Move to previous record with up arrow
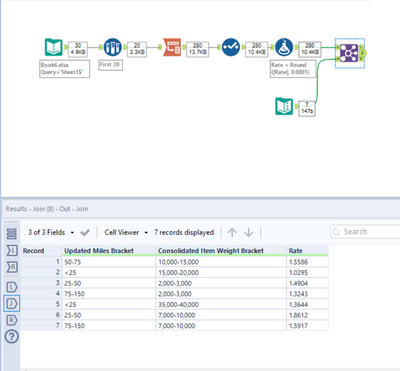The image size is (400, 371). (x=232, y=232)
